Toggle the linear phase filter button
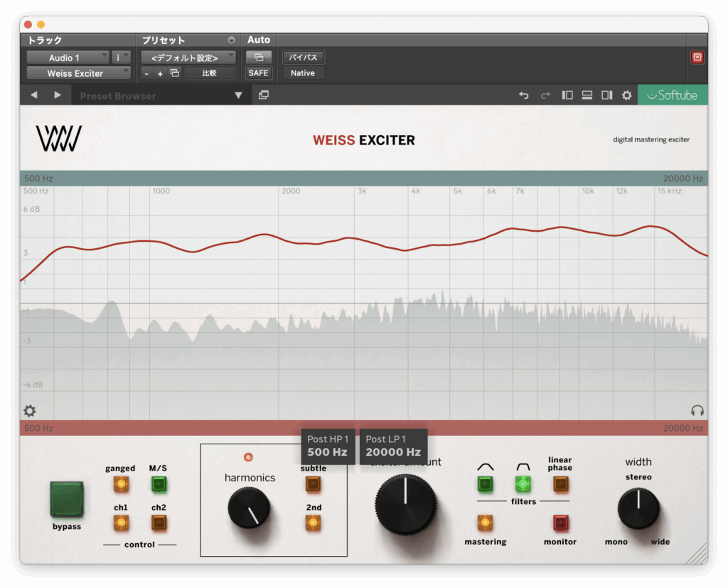This screenshot has width=728, height=588. coord(560,484)
